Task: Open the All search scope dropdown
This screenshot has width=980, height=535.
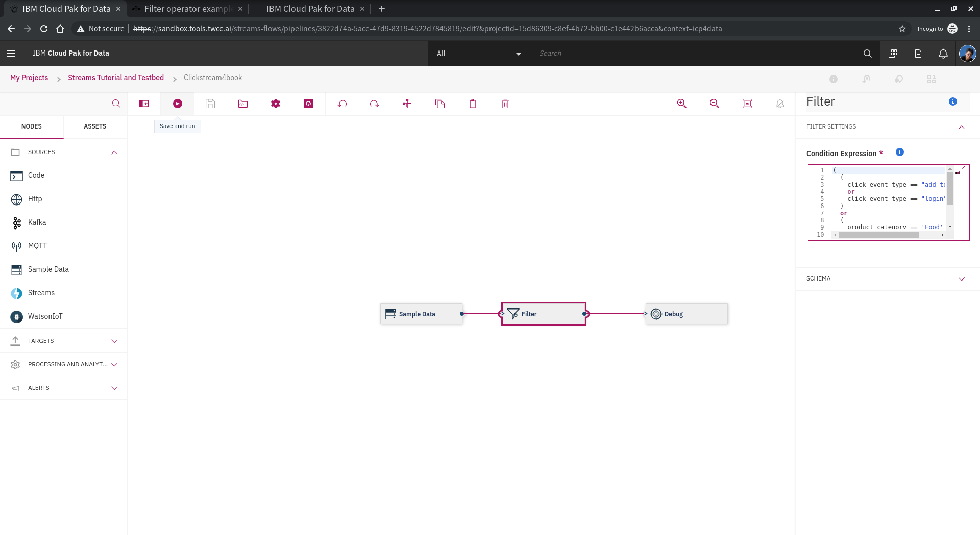Action: coord(479,54)
